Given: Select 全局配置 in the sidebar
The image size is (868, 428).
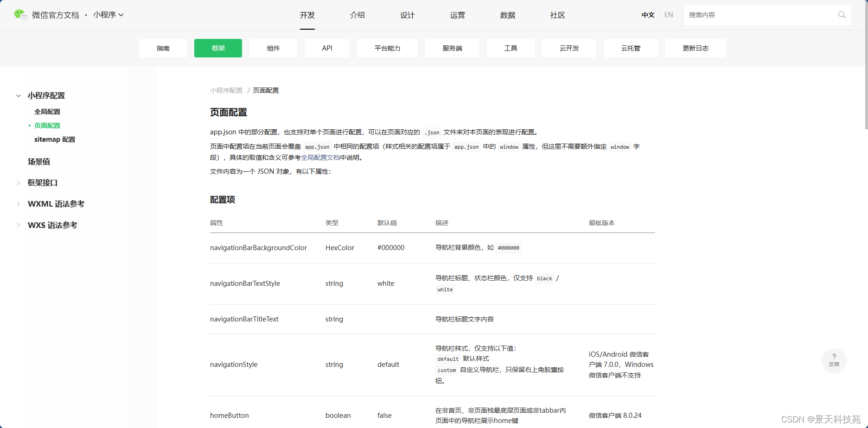Looking at the screenshot, I should tap(47, 111).
